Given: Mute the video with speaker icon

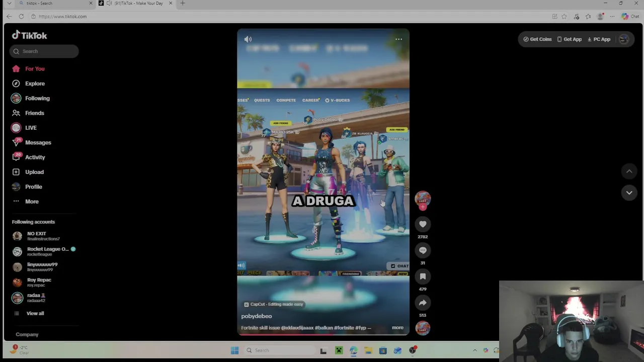Looking at the screenshot, I should coord(248,39).
